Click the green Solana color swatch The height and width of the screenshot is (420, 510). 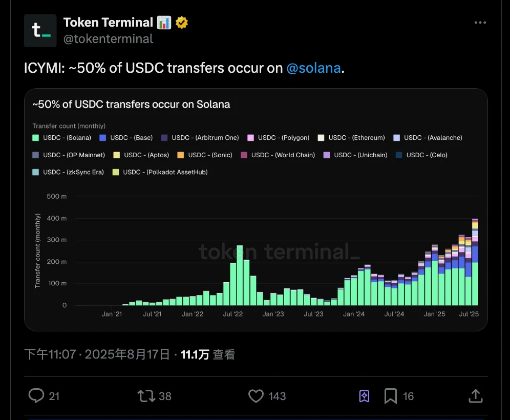(x=35, y=137)
